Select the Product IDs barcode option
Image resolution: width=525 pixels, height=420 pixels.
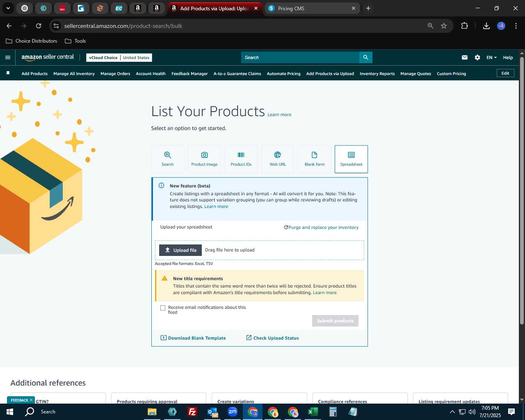(x=241, y=159)
